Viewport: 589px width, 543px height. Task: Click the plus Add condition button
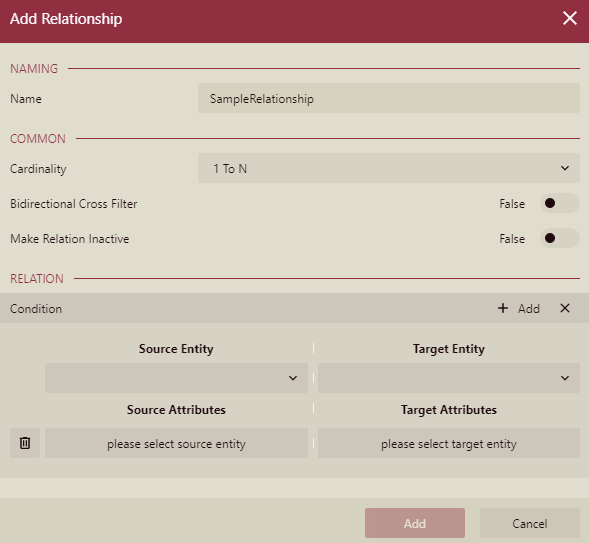pos(519,308)
